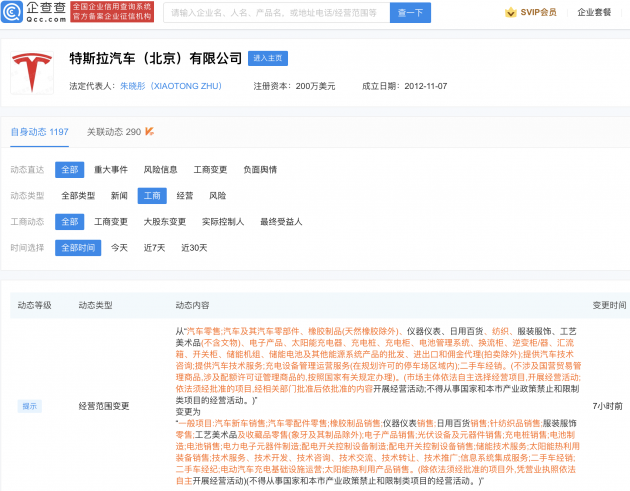Select the 风险信息 filter
Viewport: 630px width, 491px height.
click(160, 170)
